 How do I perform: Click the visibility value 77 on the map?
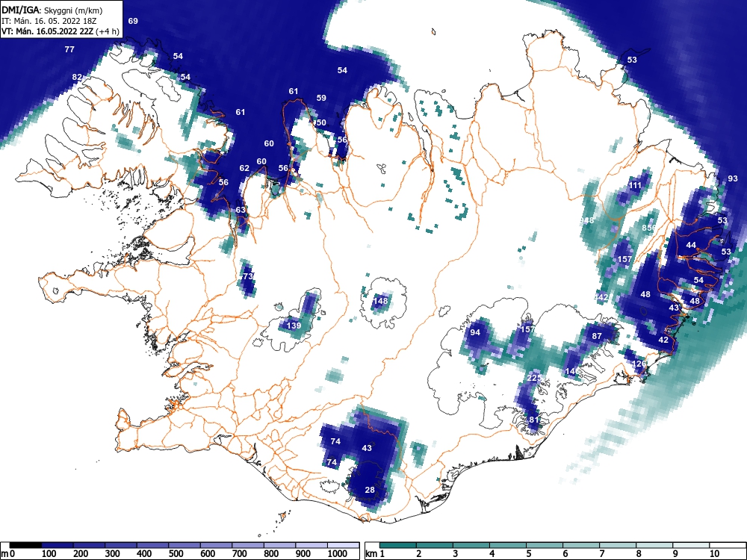click(x=69, y=49)
